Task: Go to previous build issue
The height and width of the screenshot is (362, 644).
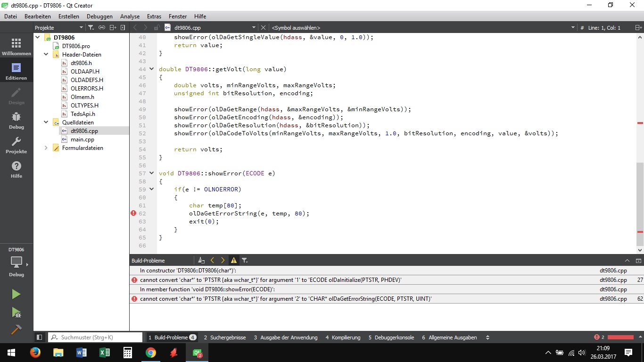Action: pos(212,260)
